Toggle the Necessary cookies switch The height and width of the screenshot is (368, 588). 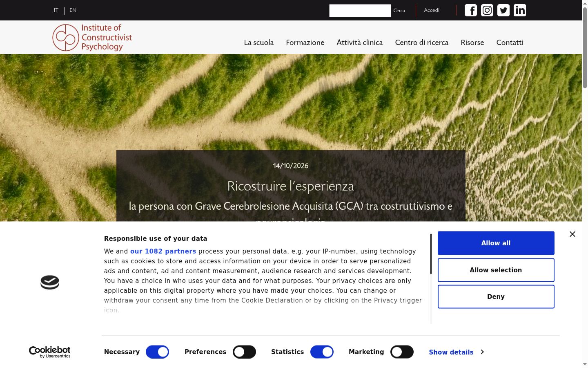pos(157,352)
